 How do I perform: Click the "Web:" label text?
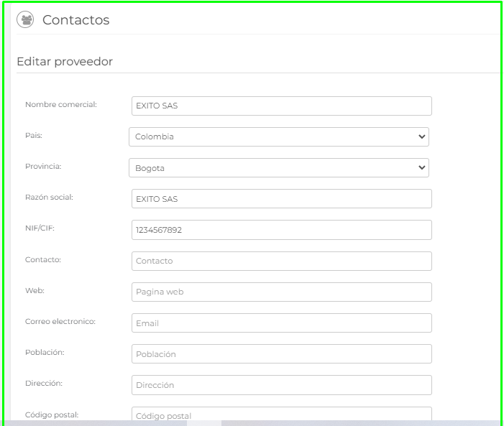35,290
